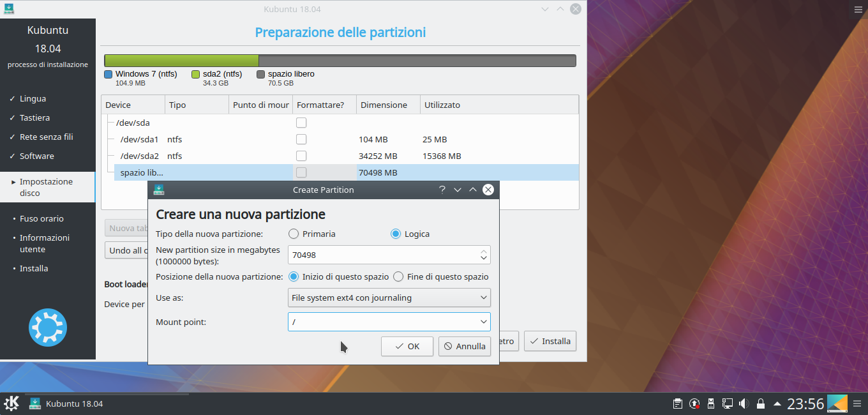Image resolution: width=868 pixels, height=415 pixels.
Task: Select the Impostazione disco step
Action: coord(47,187)
